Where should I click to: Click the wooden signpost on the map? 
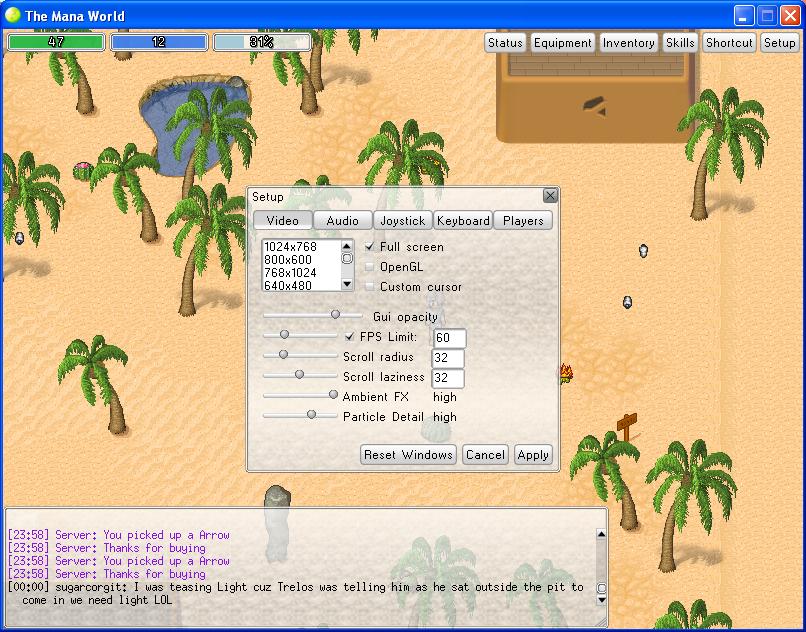point(627,427)
